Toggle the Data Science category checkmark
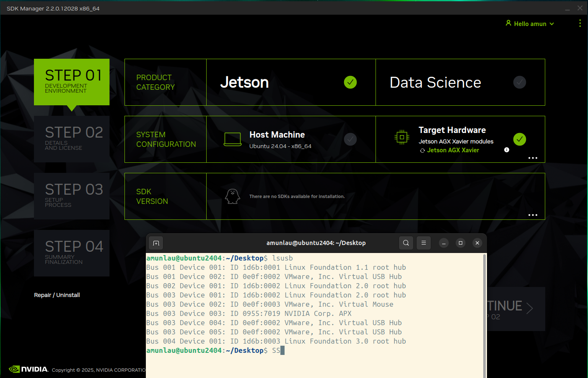The height and width of the screenshot is (378, 588). point(520,82)
